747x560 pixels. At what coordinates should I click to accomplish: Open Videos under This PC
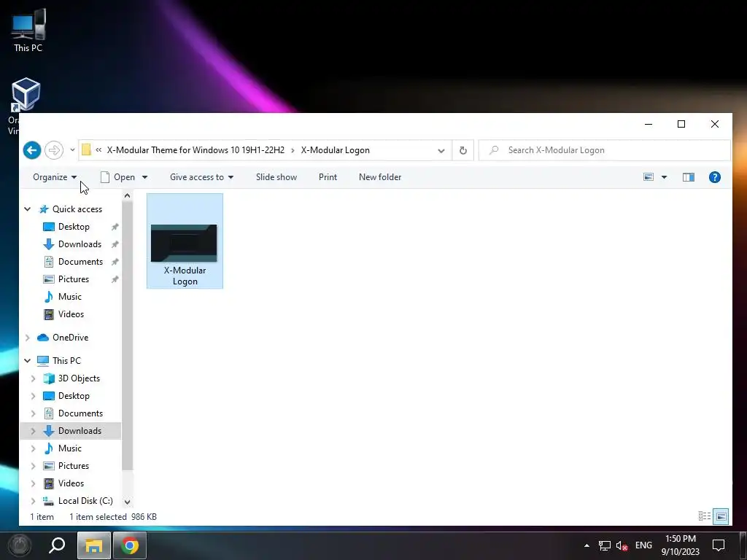coord(71,483)
